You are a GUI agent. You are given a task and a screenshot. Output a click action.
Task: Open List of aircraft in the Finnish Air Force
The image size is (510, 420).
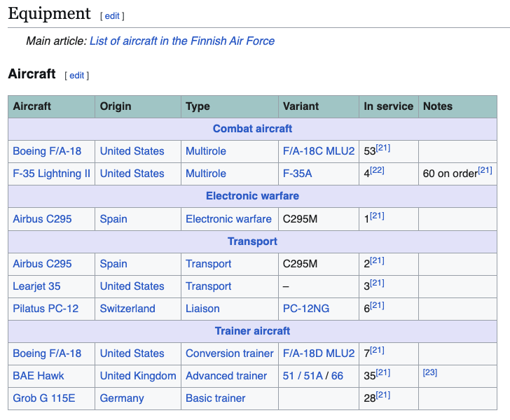coord(182,41)
